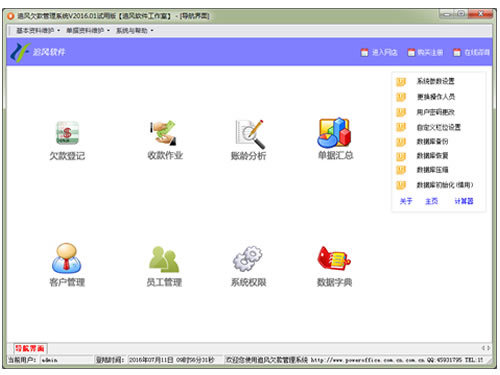Click the 进入网店 link in the banner

(379, 52)
